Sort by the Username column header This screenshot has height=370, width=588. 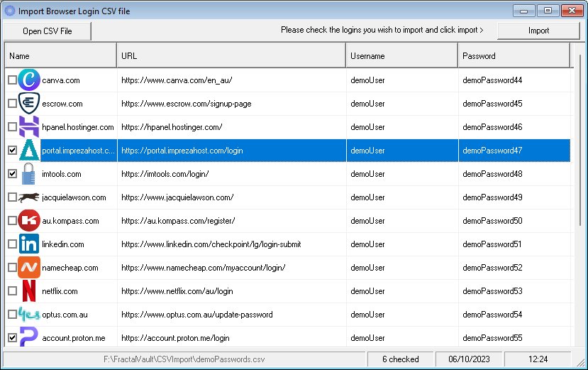401,55
